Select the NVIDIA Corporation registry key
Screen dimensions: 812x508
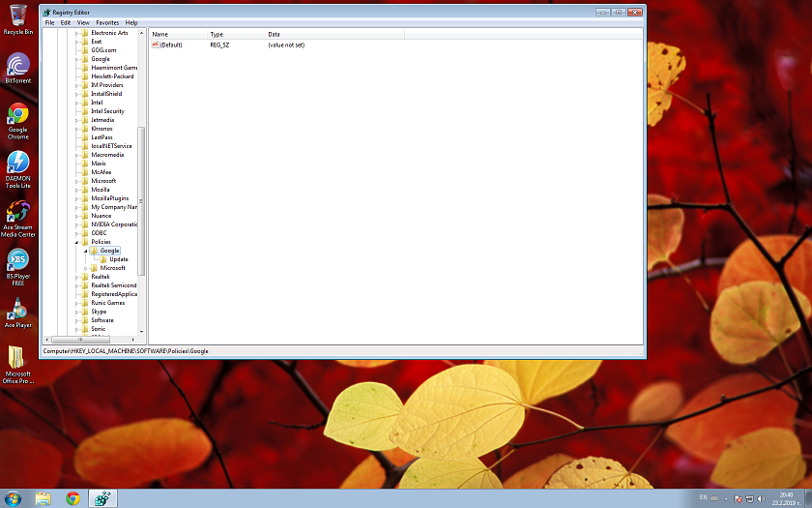point(114,224)
